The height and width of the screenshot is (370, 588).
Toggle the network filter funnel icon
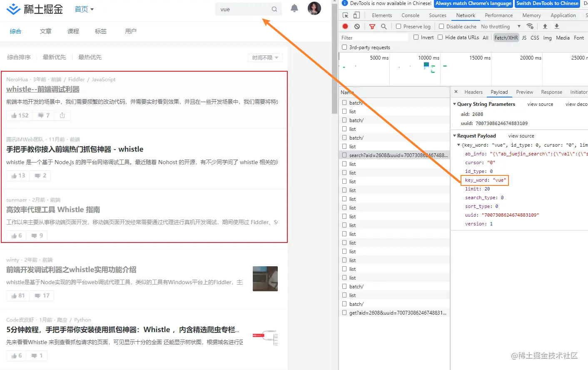pos(372,26)
